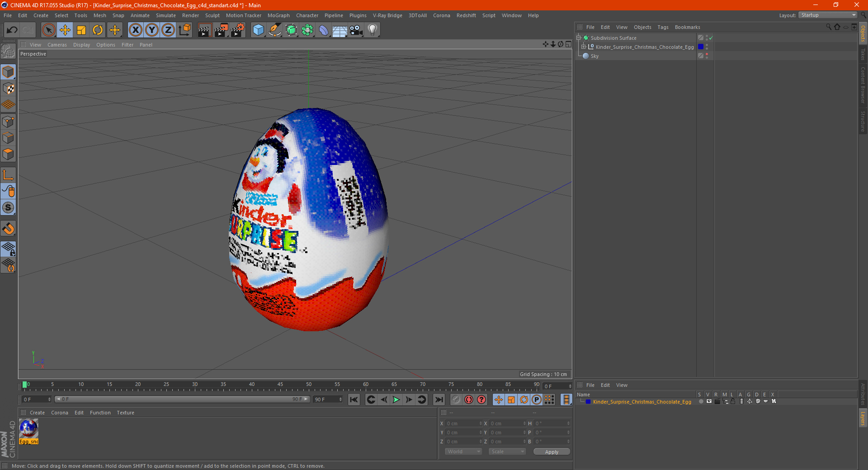Open the MoGraph menu
The width and height of the screenshot is (868, 470).
278,15
